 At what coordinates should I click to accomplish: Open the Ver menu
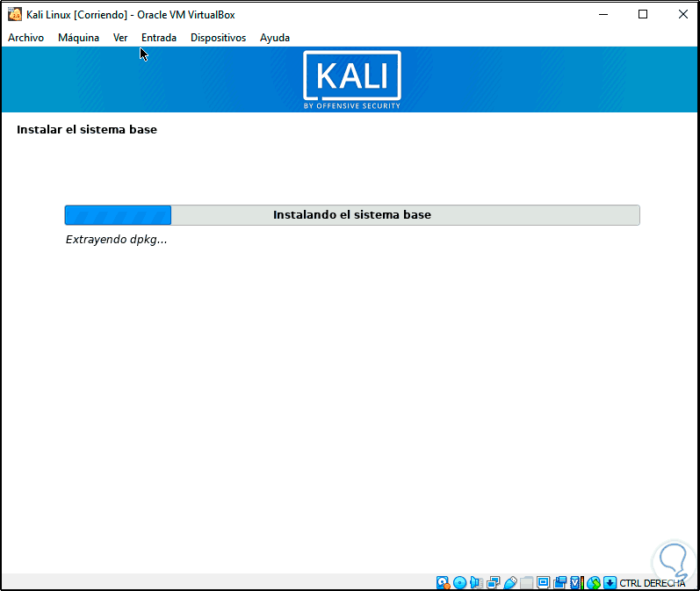pyautogui.click(x=120, y=38)
